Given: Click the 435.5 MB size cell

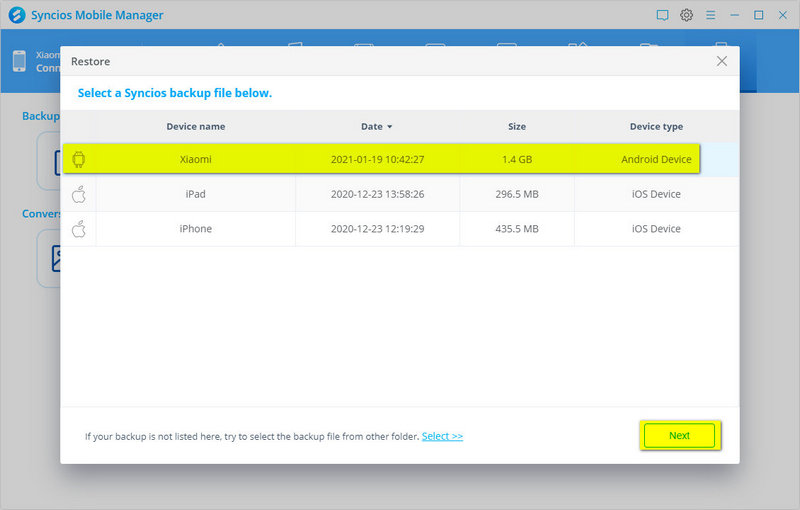Looking at the screenshot, I should click(517, 229).
